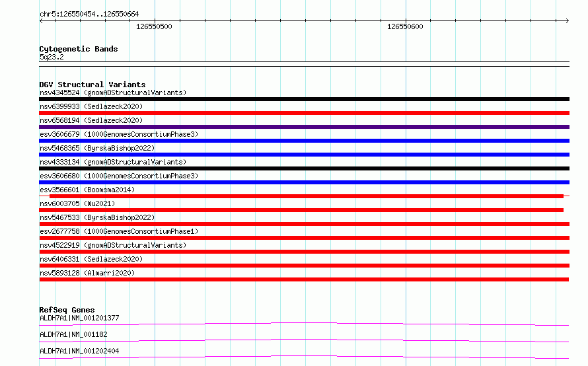Click the magenta line under ALDH7A1|NM_001202404
The height and width of the screenshot is (366, 588).
[304, 357]
